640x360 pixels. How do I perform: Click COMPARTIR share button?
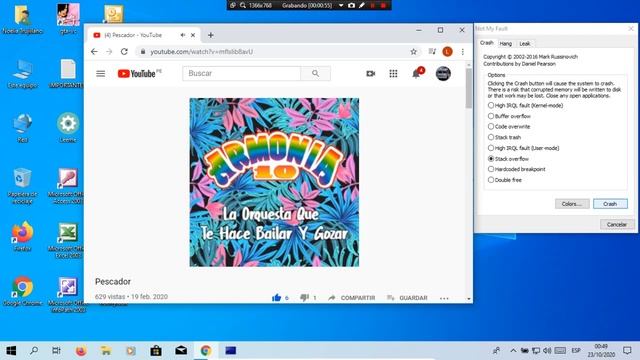coord(351,298)
